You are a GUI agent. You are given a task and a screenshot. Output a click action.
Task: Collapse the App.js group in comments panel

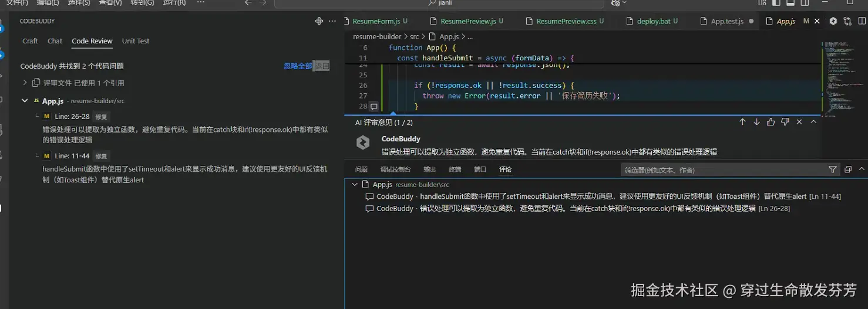354,184
